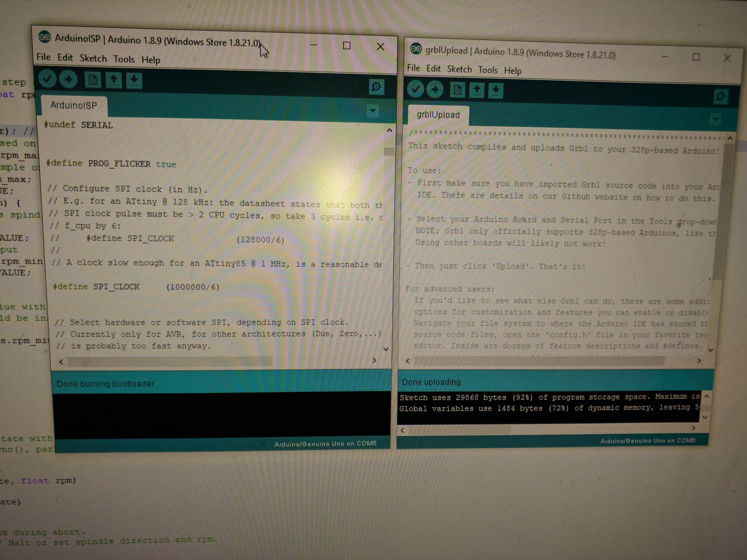Click scroll-down arrow of ArduinoISP editor
The height and width of the screenshot is (560, 747).
click(386, 349)
